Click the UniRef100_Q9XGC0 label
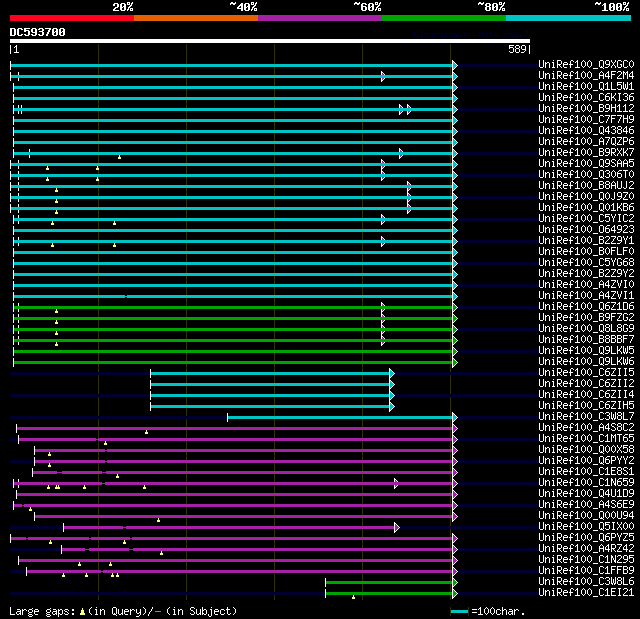The width and height of the screenshot is (640, 619). click(586, 64)
